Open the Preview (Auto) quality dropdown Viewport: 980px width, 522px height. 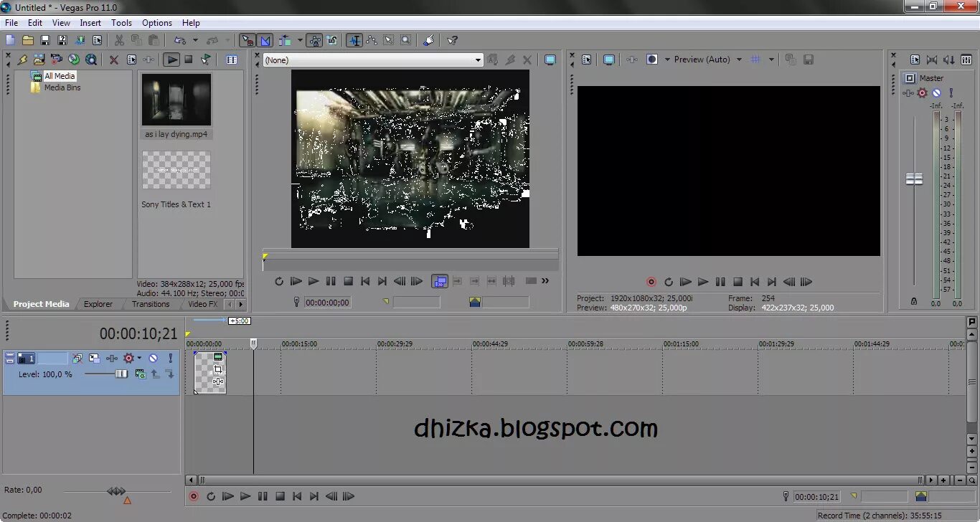pyautogui.click(x=738, y=60)
